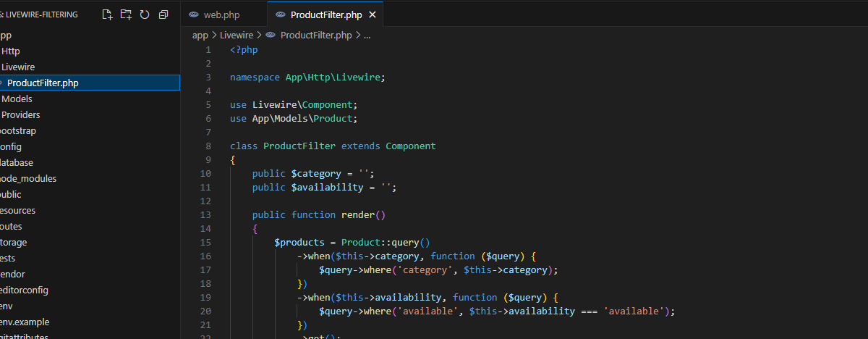Click the breadcrumb ellipsis for symbols
The height and width of the screenshot is (339, 868).
pos(367,35)
